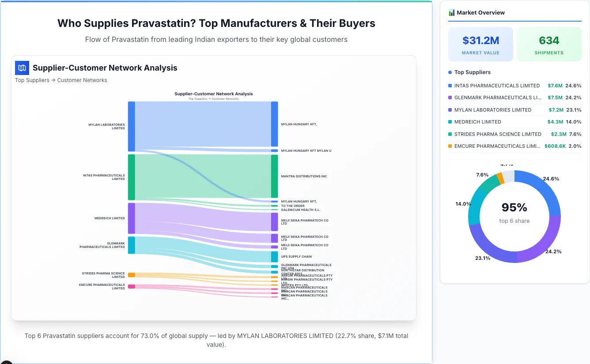Click the Market Overview bar chart icon
590x364 pixels.
point(451,12)
